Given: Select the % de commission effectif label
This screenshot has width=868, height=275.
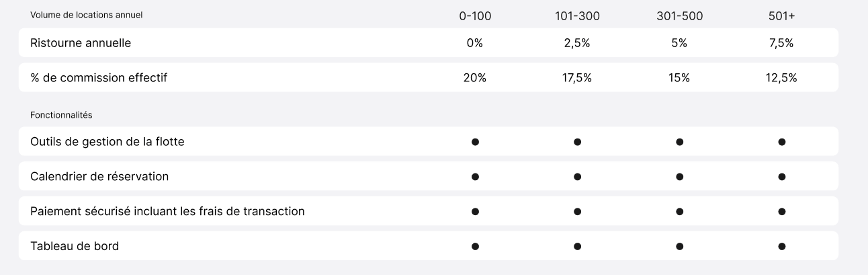Looking at the screenshot, I should coord(99,78).
